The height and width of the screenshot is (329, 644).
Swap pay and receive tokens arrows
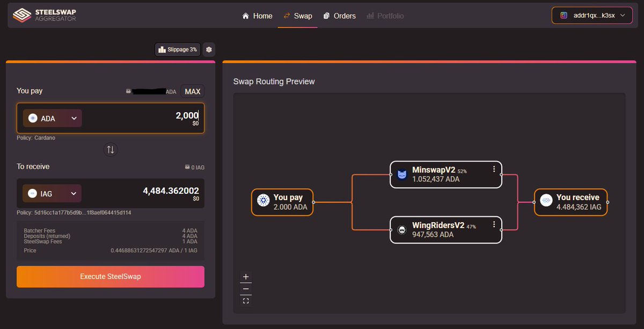[x=111, y=150]
